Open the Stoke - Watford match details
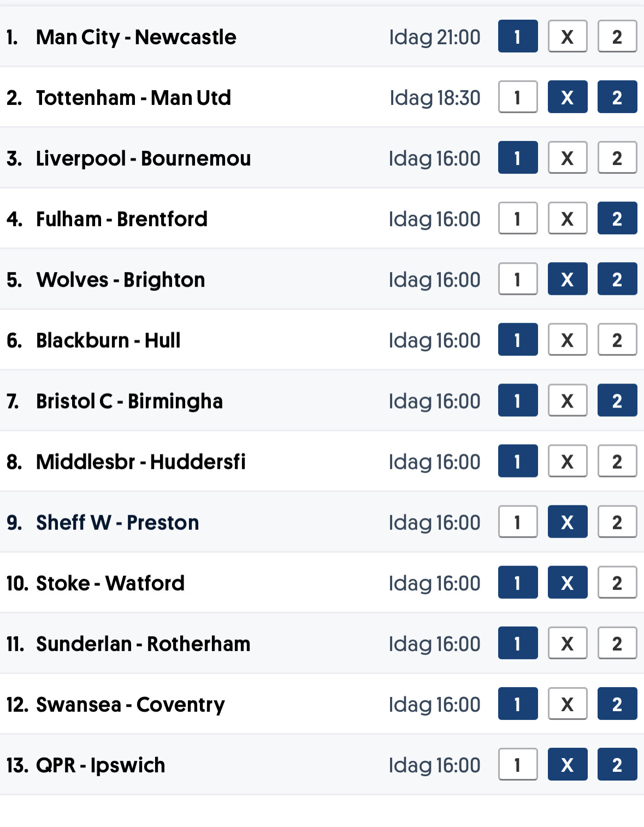Screen dimensions: 644x827 (110, 583)
